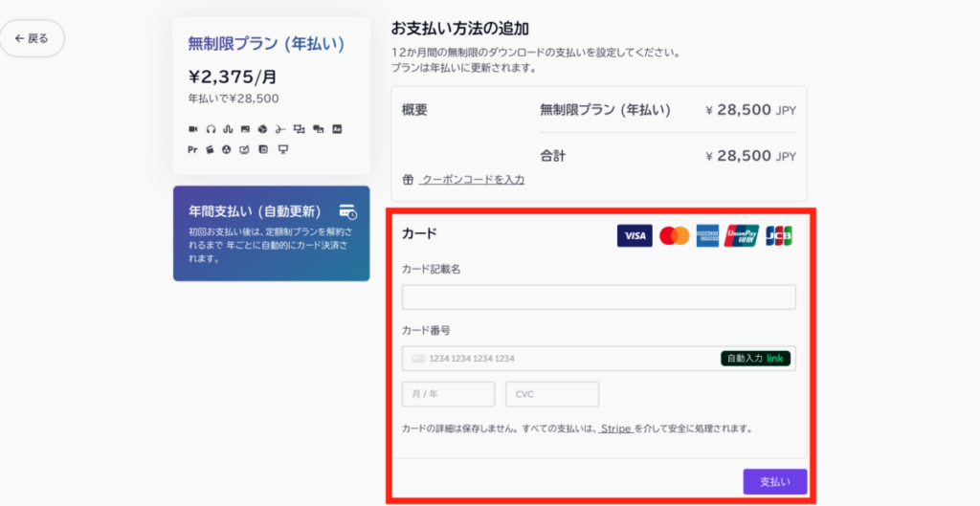Click the JCB card logo
The height and width of the screenshot is (506, 980).
click(779, 235)
